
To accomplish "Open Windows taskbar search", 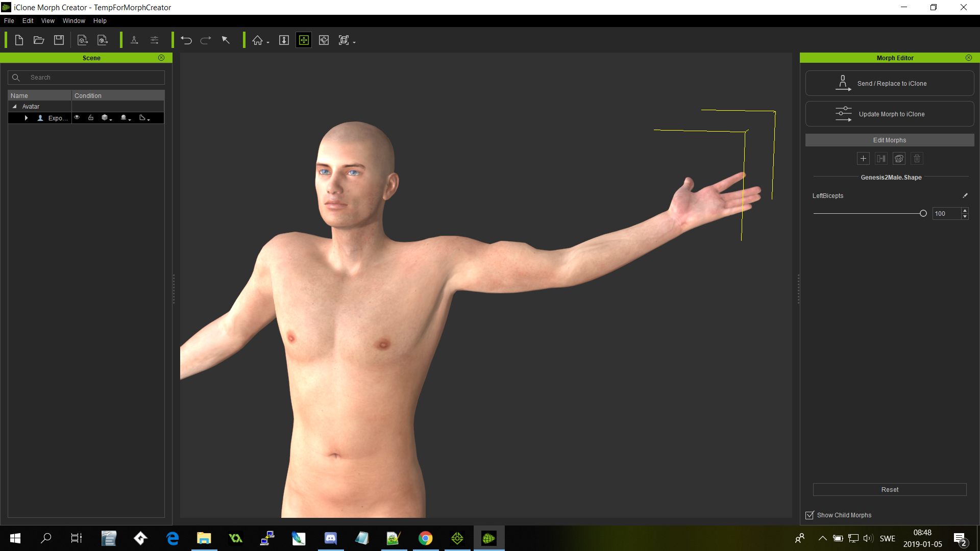I will [x=46, y=538].
